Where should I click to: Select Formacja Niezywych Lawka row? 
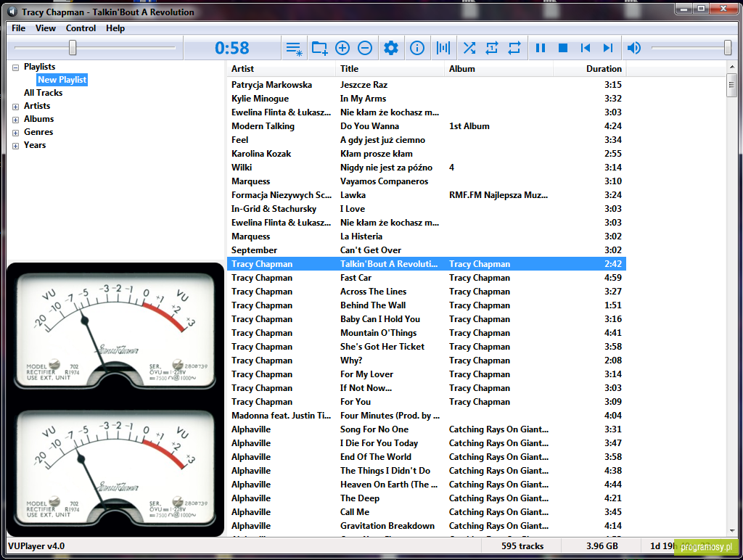click(427, 194)
